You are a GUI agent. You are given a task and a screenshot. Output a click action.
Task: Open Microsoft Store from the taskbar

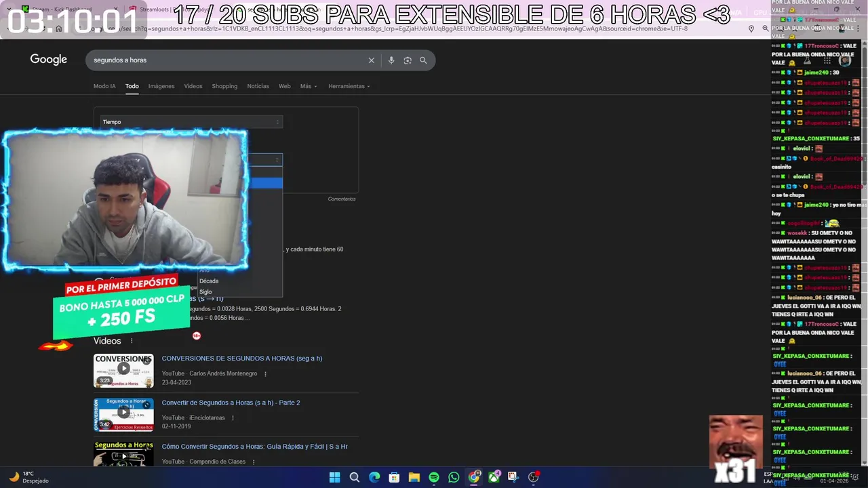pyautogui.click(x=394, y=477)
